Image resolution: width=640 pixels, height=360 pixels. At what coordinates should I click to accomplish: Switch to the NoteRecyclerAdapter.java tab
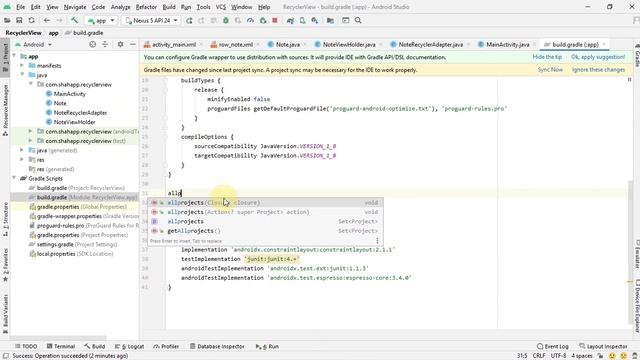pyautogui.click(x=430, y=44)
